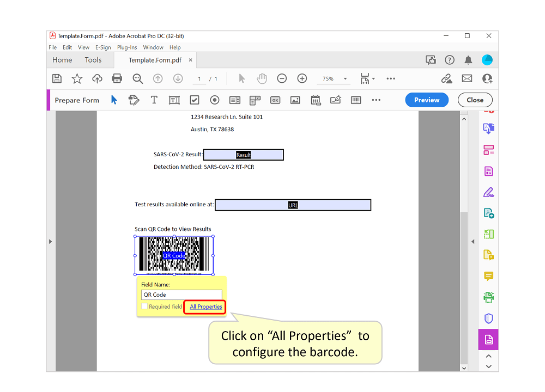Select the Date field tool

pos(316,100)
